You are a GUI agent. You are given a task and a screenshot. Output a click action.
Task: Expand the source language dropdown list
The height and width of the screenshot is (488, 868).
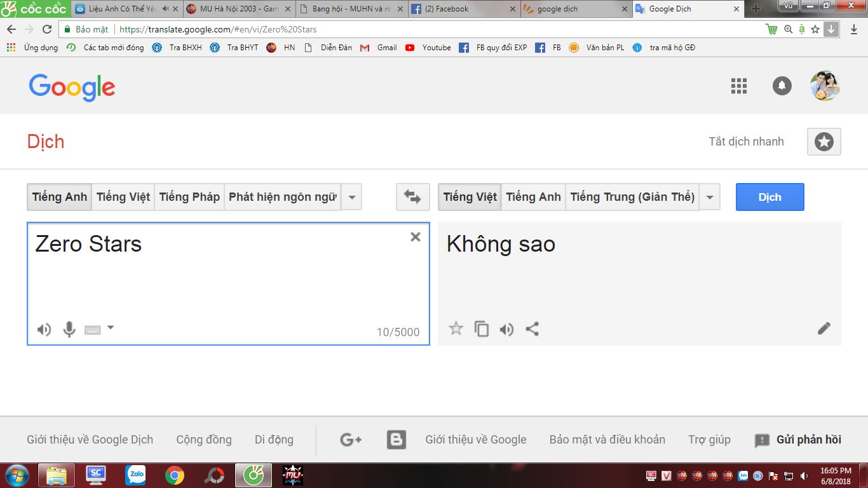[x=352, y=197]
